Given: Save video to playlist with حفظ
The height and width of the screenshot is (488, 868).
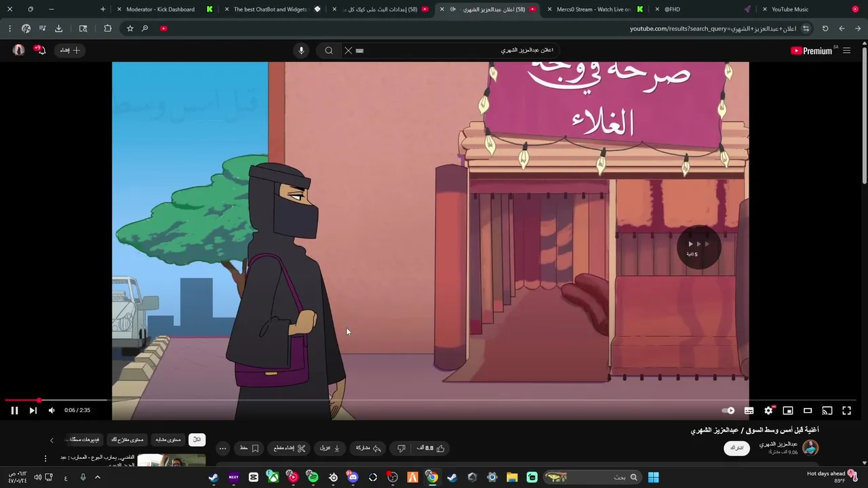Looking at the screenshot, I should click(x=250, y=448).
